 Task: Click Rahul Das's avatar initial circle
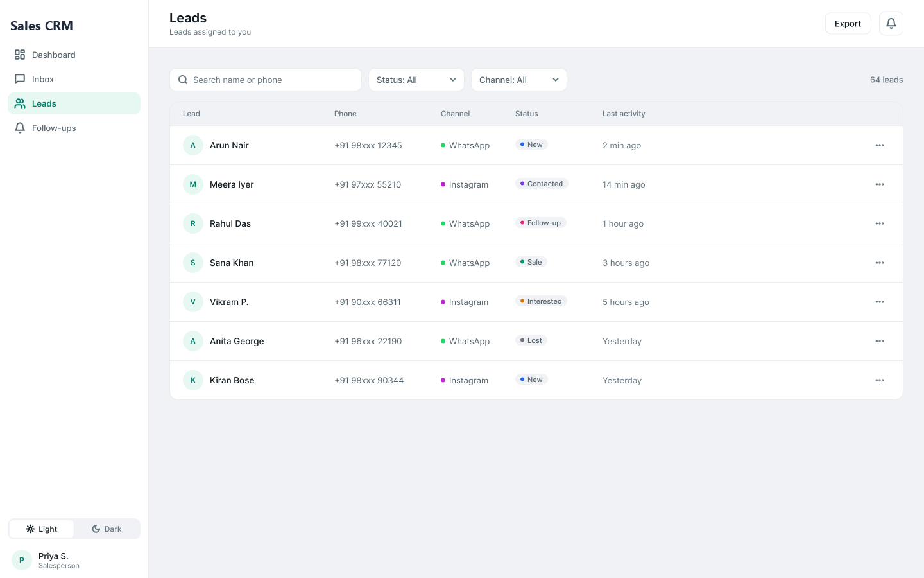193,223
